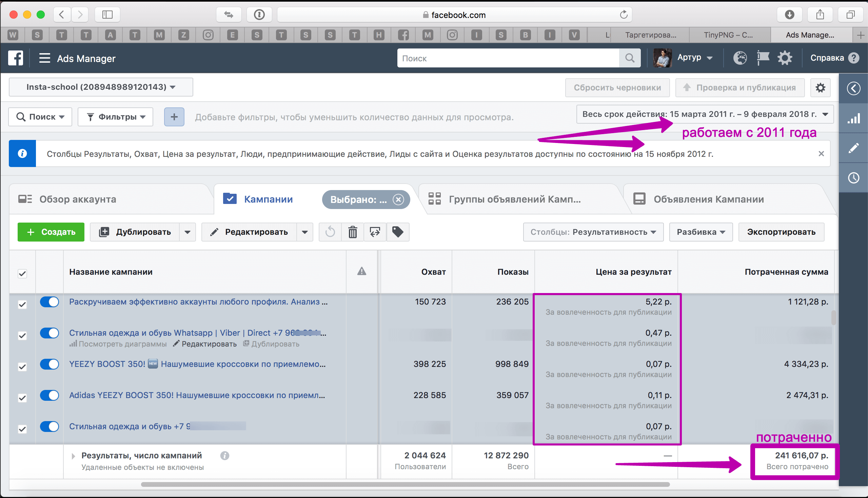
Task: Click the Экспортировать button
Action: click(781, 232)
